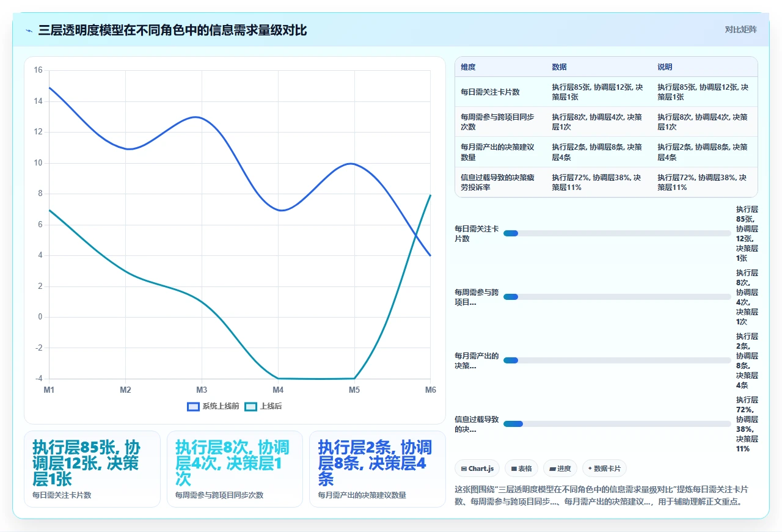This screenshot has width=782, height=532.
Task: Click the chart title 三层透明度模型
Action: [172, 30]
